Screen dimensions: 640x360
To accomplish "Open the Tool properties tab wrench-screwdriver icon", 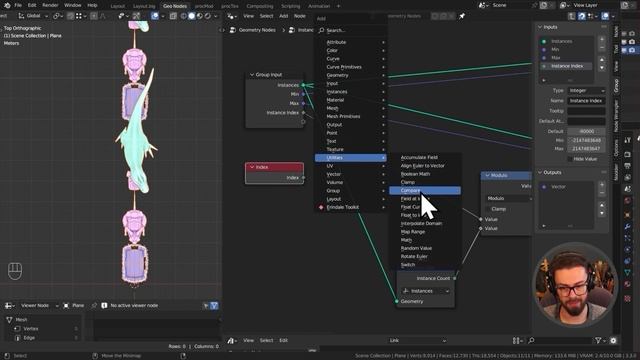I will click(x=628, y=140).
